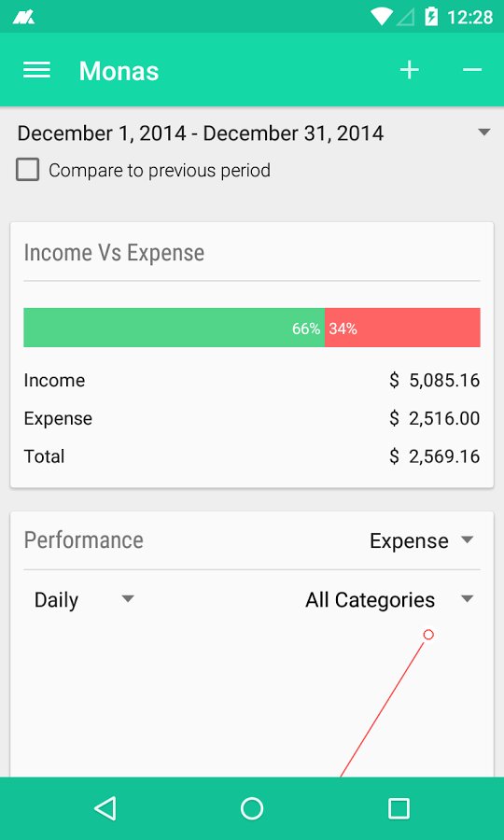Open the Expense type dropdown in Performance

[x=422, y=540]
